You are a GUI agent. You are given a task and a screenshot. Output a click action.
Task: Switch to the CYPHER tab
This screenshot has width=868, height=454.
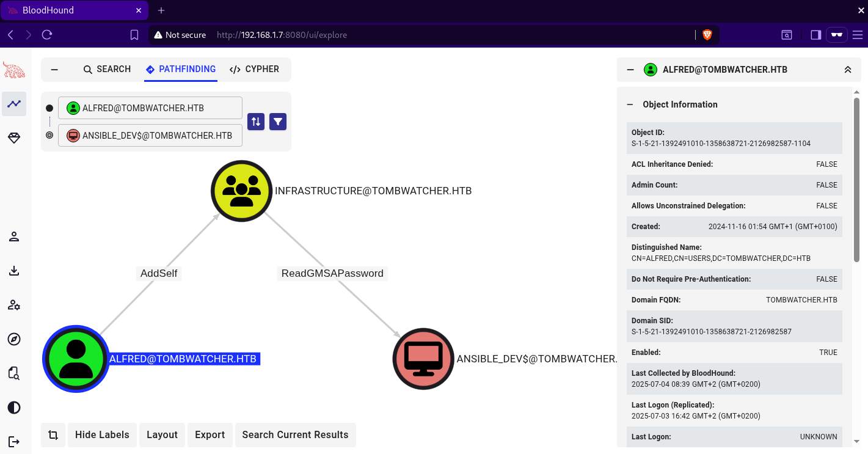click(x=254, y=70)
